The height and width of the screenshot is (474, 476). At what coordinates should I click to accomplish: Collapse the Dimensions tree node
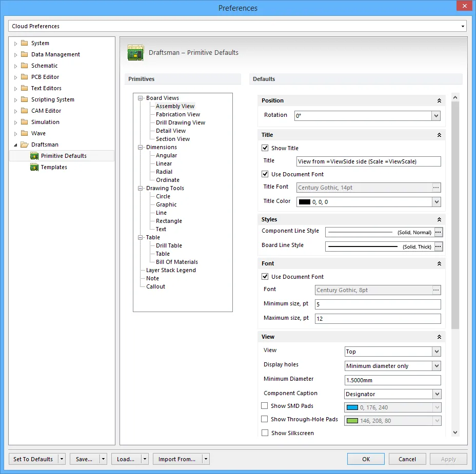pyautogui.click(x=140, y=147)
